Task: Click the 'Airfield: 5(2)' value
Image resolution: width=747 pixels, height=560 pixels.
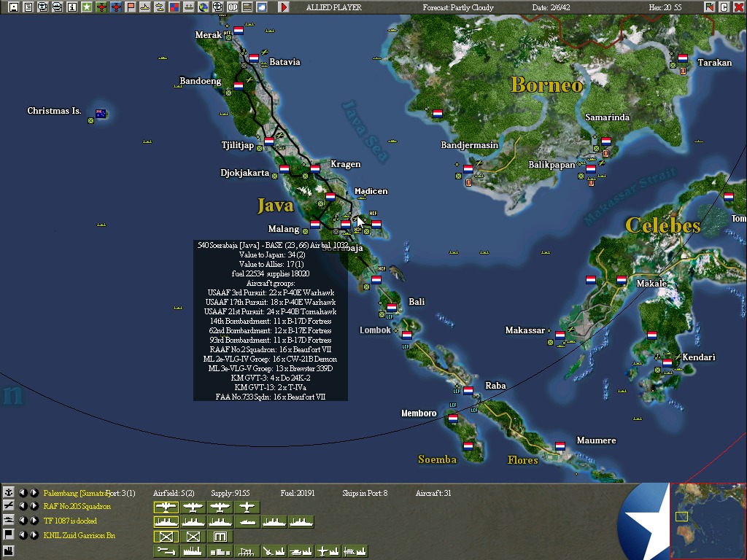Action: click(174, 493)
